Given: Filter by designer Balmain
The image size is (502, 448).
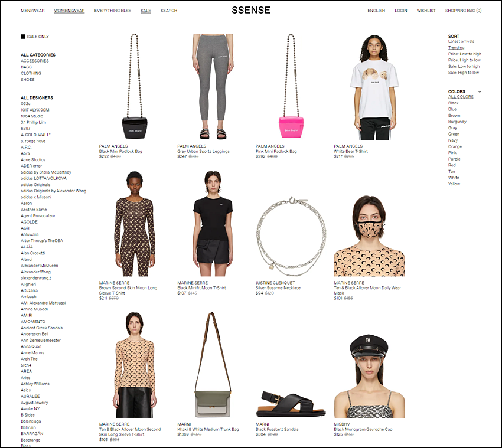Looking at the screenshot, I should click(28, 427).
